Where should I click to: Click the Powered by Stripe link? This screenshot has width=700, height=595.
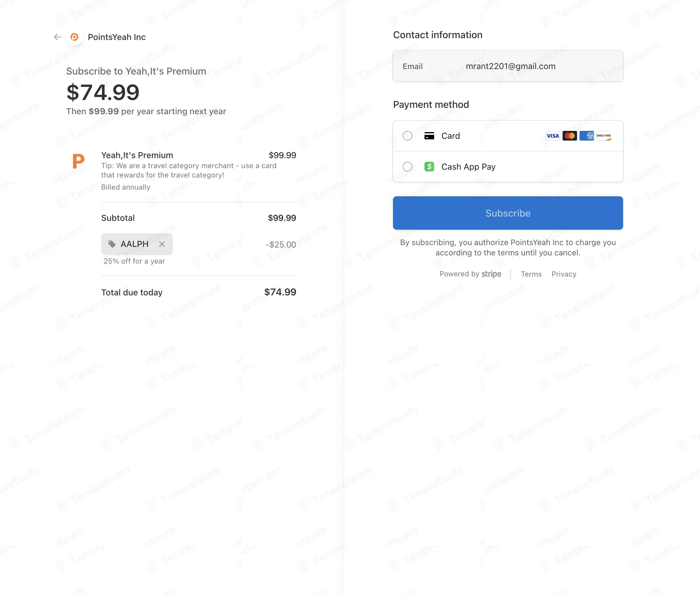coord(470,274)
